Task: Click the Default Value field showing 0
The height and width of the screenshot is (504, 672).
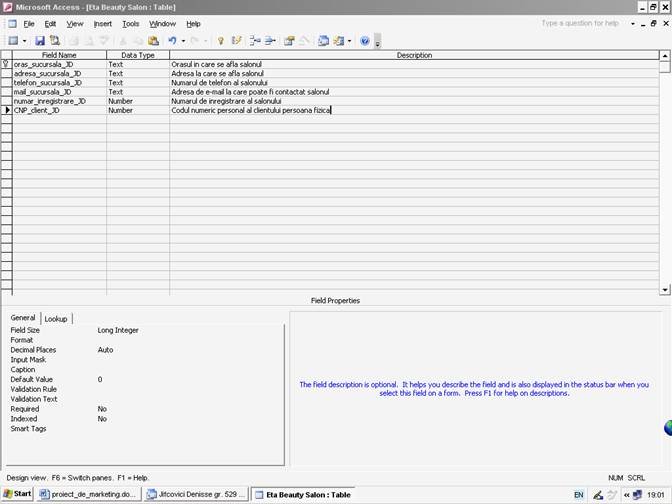Action: tap(189, 379)
